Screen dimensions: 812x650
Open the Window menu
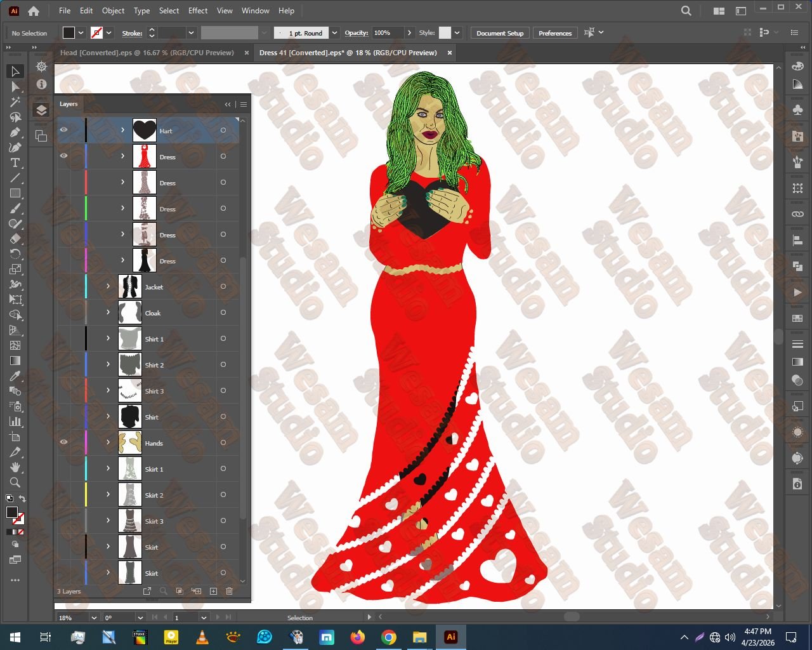[x=256, y=11]
